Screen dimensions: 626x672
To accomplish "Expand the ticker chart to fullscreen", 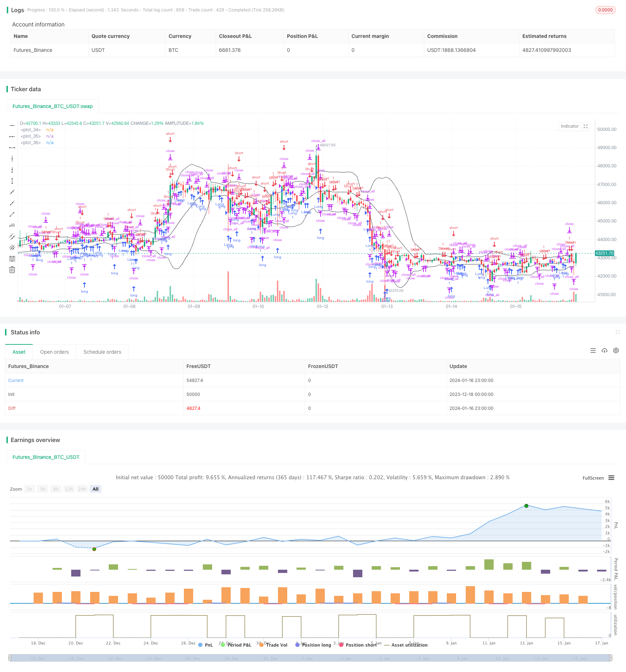I will point(586,126).
